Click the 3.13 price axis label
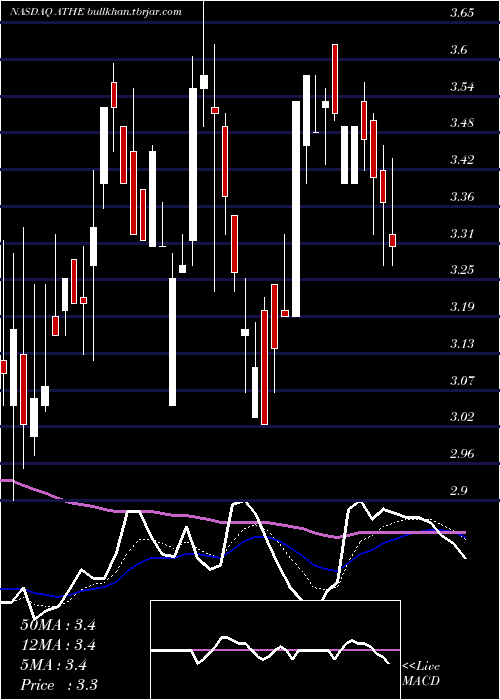The width and height of the screenshot is (500, 700). click(x=462, y=344)
